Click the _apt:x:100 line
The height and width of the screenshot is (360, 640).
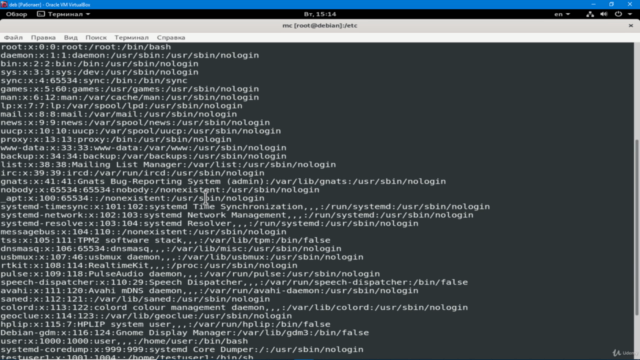(x=133, y=198)
